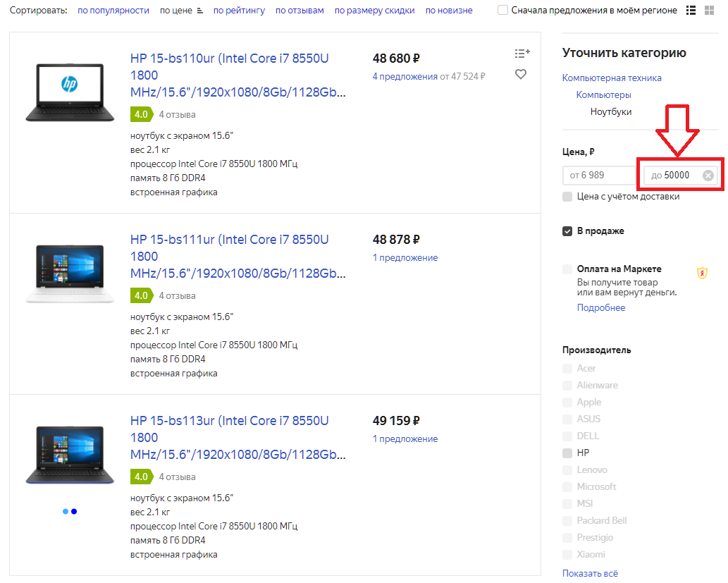This screenshot has width=728, height=583.
Task: Click the price 49 159 ₽
Action: [x=396, y=421]
